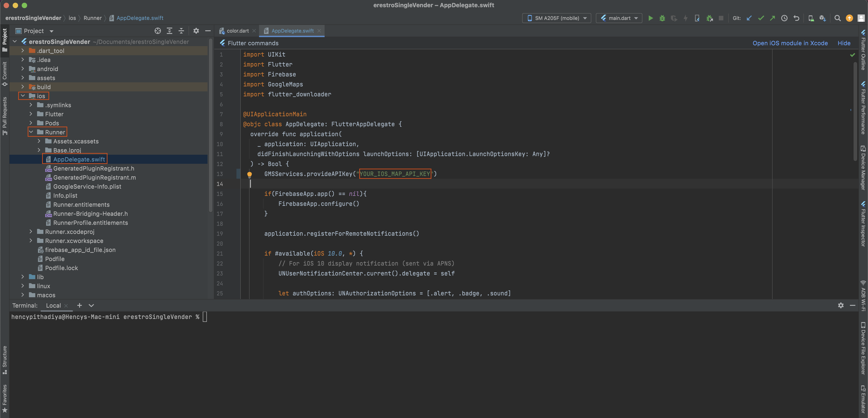Toggle the Flutter Outline side panel
868x418 pixels.
[863, 50]
